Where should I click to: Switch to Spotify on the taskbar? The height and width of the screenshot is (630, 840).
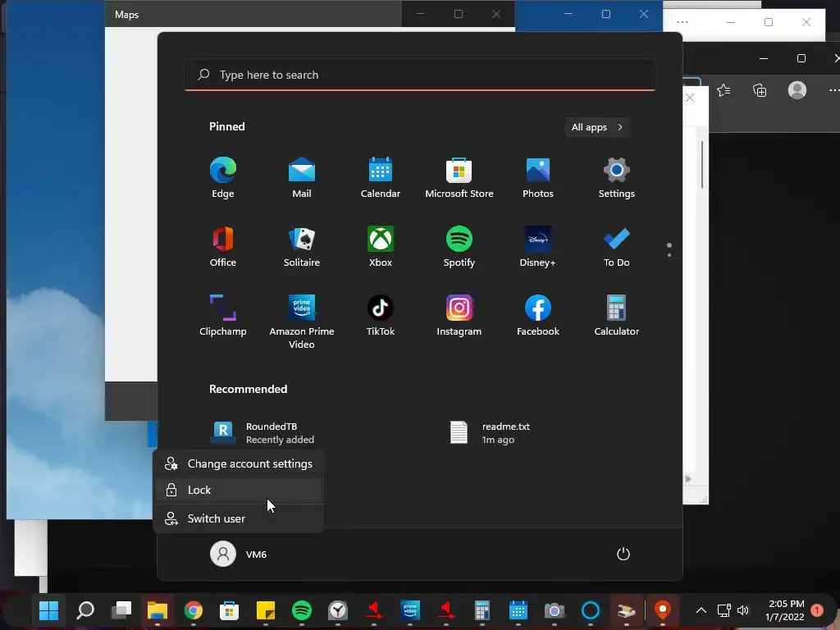tap(302, 610)
